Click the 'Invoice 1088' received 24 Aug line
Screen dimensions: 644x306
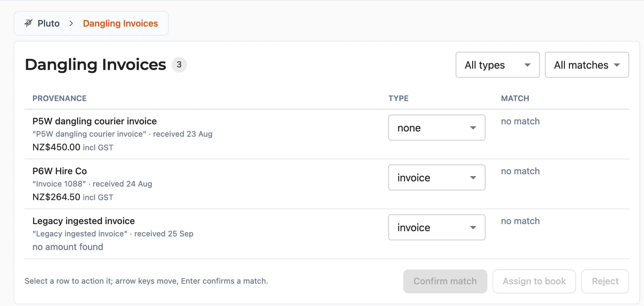92,184
